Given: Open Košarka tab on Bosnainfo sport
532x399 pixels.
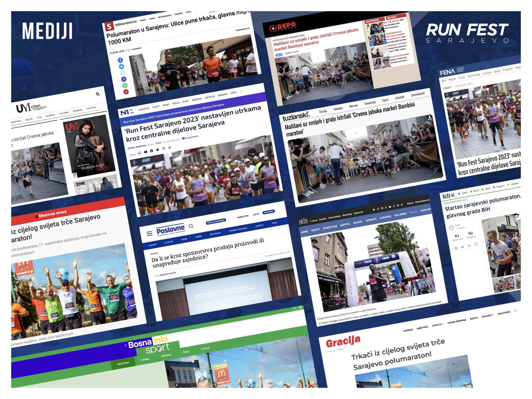Looking at the screenshot, I should pos(166,355).
